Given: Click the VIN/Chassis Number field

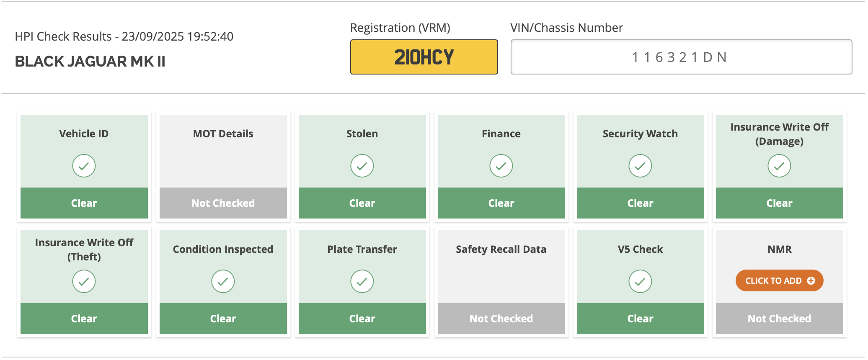Looking at the screenshot, I should tap(681, 57).
